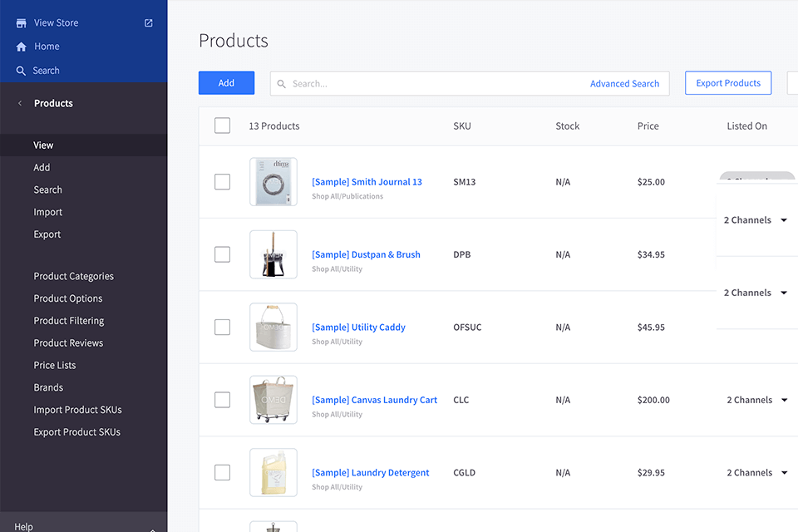The height and width of the screenshot is (532, 798).
Task: Click the Export Products button
Action: [x=727, y=83]
